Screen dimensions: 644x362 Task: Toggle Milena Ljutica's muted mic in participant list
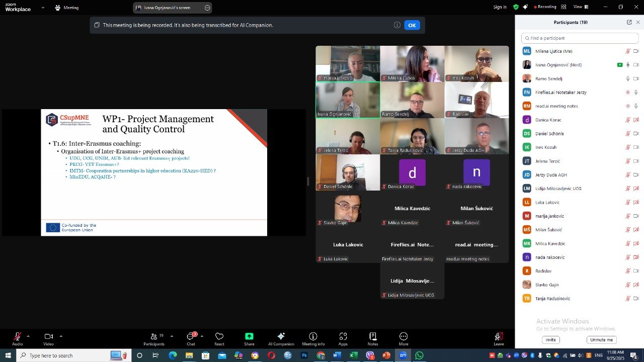(x=628, y=51)
